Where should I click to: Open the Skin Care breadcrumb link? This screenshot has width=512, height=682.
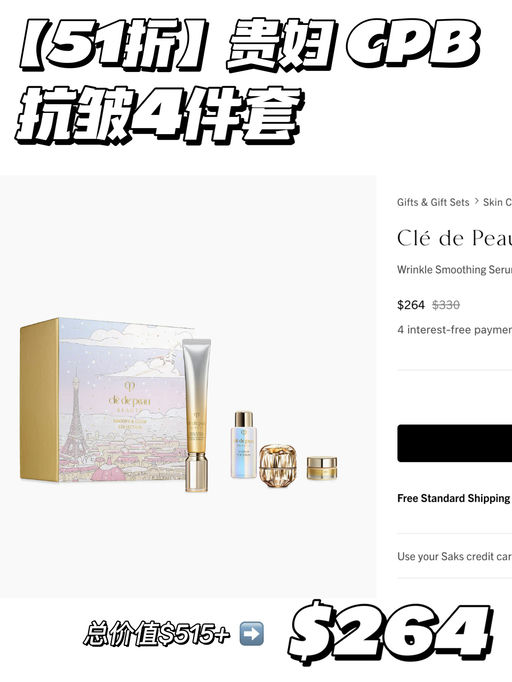point(497,202)
